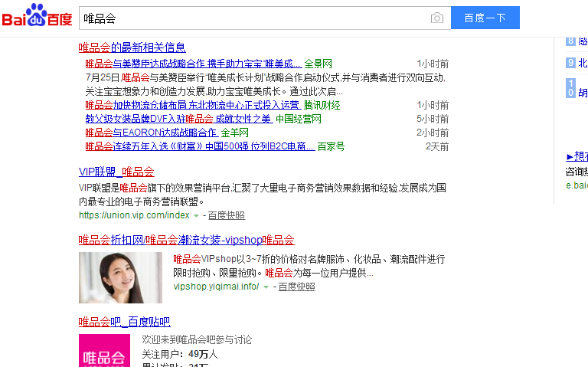Image resolution: width=588 pixels, height=367 pixels.
Task: Click 关注用户 49万人 text
Action: [x=180, y=354]
